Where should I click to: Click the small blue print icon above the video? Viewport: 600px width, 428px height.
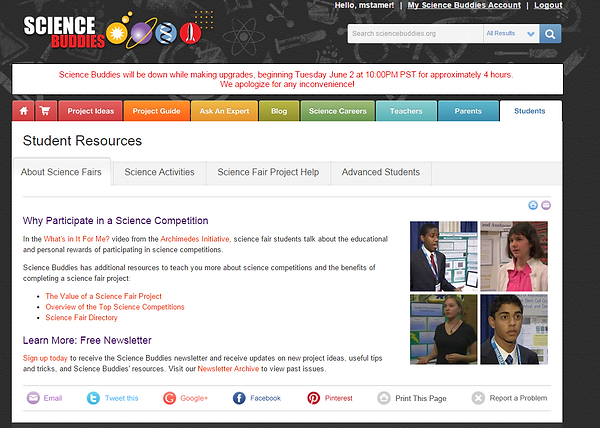coord(533,205)
